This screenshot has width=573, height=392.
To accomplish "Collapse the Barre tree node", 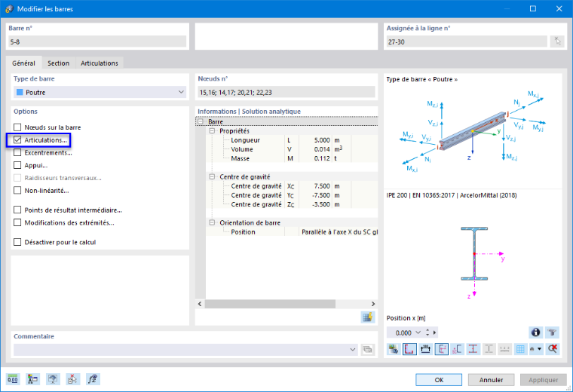I will [201, 121].
